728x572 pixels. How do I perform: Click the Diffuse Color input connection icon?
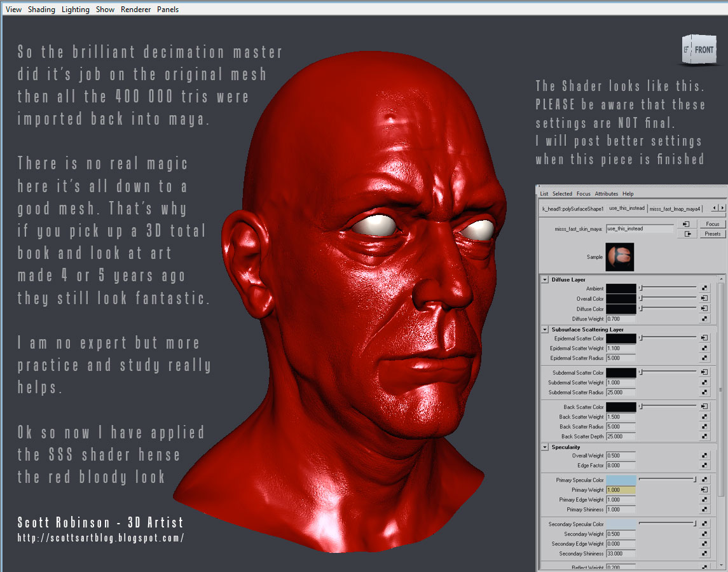[704, 309]
